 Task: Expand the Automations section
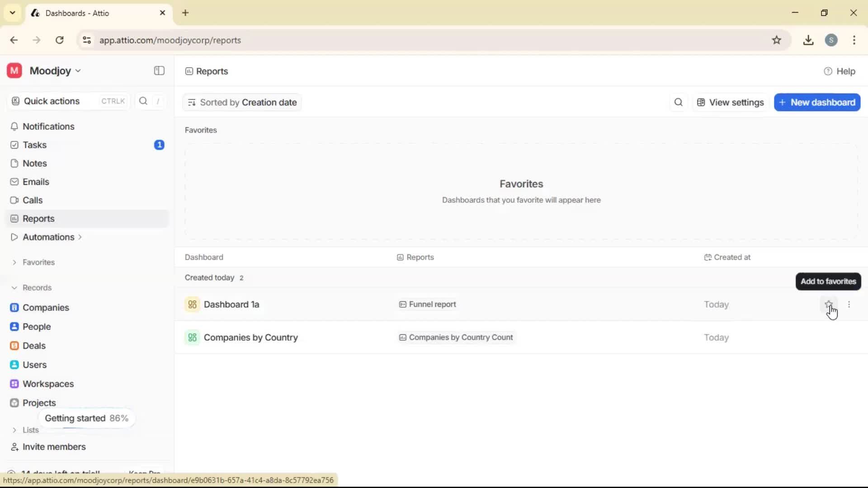(50, 237)
